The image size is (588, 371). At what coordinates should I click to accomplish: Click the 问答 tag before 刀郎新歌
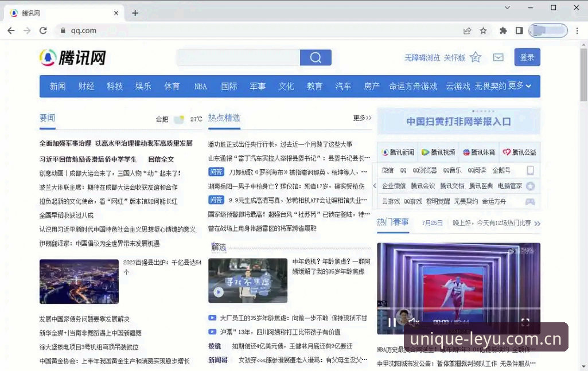[x=216, y=172]
